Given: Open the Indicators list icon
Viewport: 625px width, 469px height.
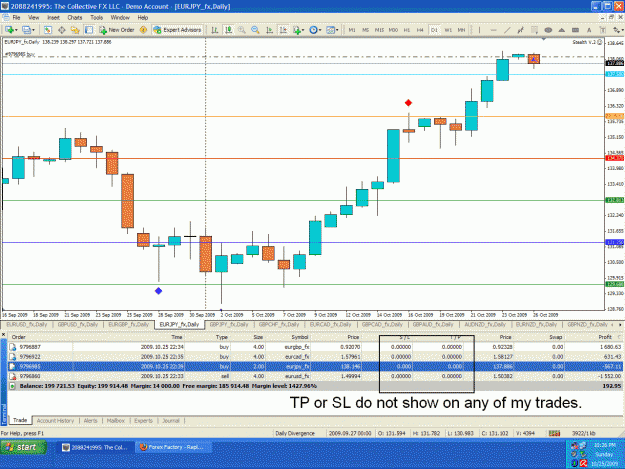Looking at the screenshot, I should (297, 30).
